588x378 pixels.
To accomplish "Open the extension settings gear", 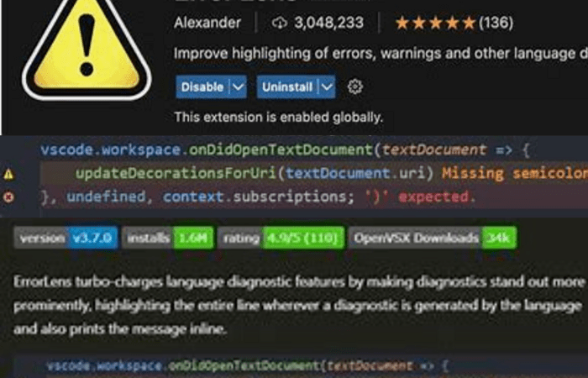I will (x=354, y=87).
